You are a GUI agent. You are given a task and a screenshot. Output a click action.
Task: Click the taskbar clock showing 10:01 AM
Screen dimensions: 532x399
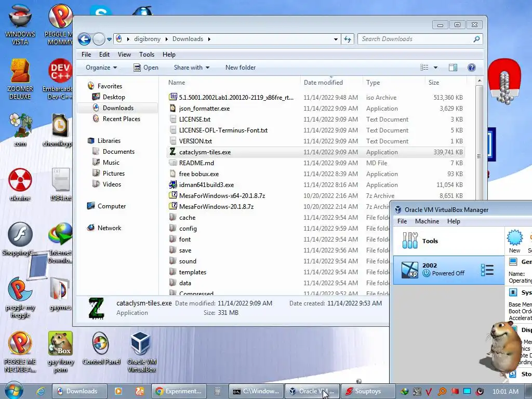(x=505, y=391)
